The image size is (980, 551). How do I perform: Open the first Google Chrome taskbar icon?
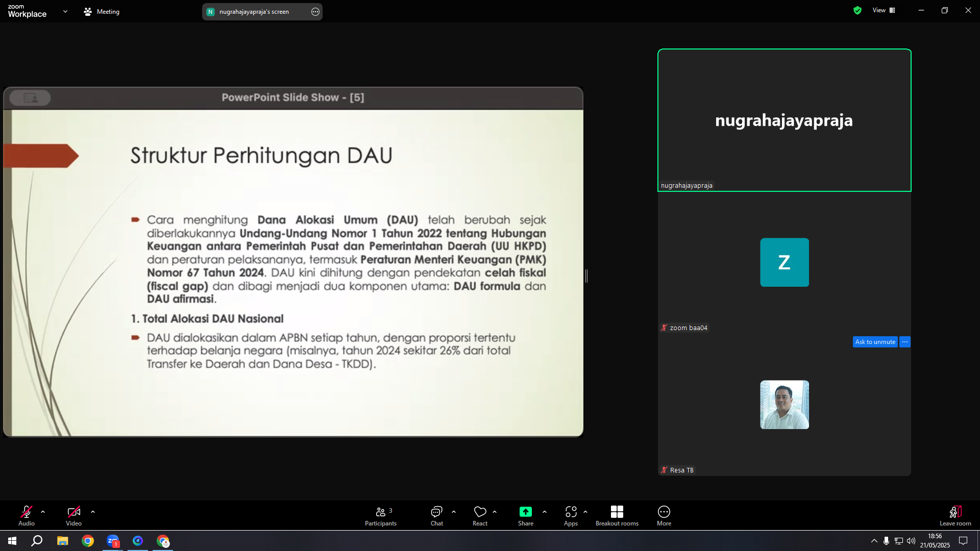(x=88, y=541)
